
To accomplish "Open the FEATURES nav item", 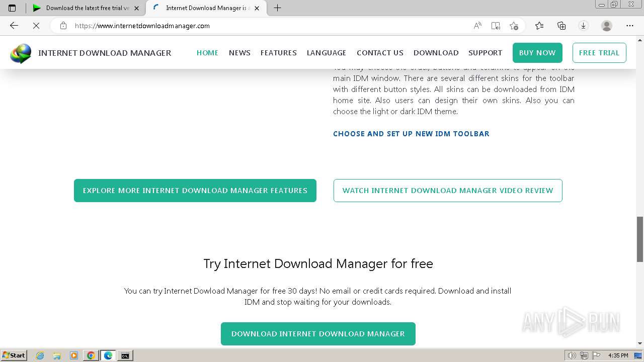I will 279,53.
